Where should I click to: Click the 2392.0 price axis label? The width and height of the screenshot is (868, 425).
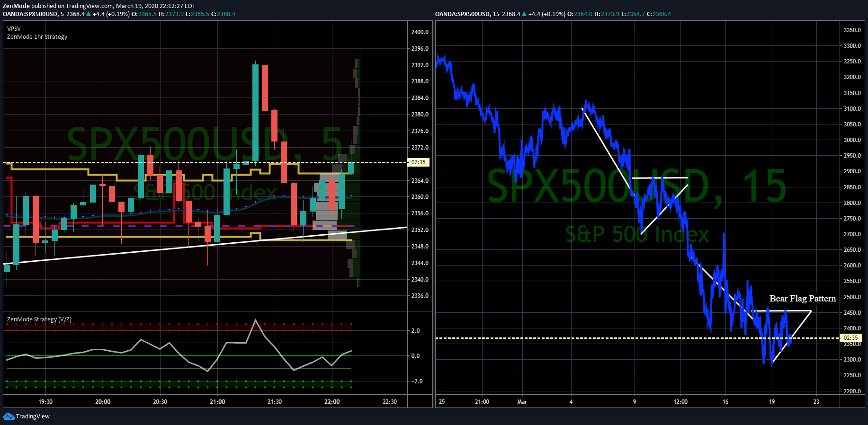coord(420,65)
